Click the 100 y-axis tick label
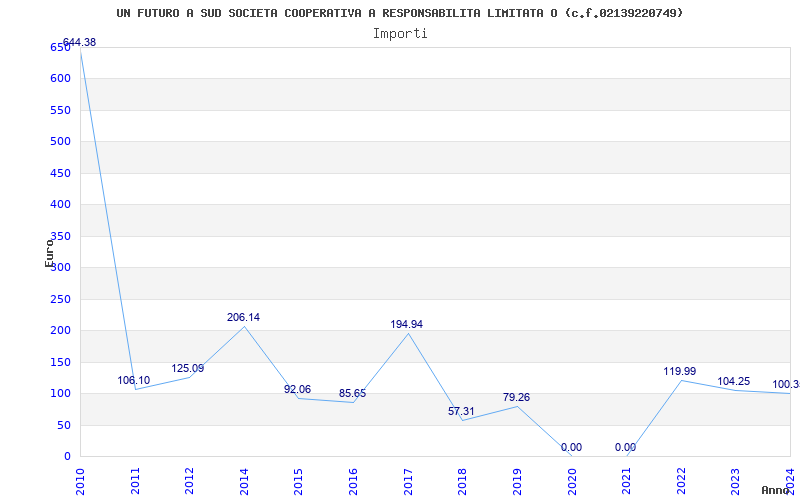 60,393
